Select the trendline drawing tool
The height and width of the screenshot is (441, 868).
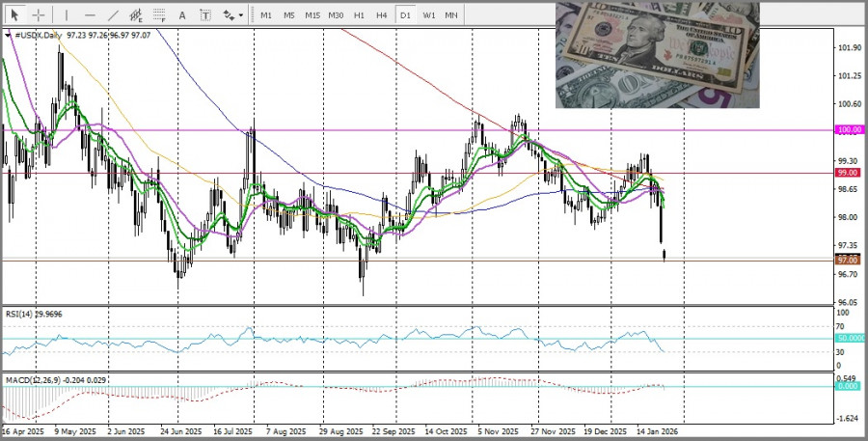(x=113, y=15)
